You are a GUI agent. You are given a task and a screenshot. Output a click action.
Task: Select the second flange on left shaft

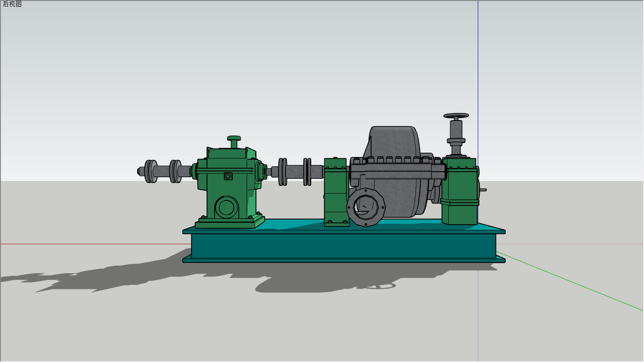tap(176, 171)
